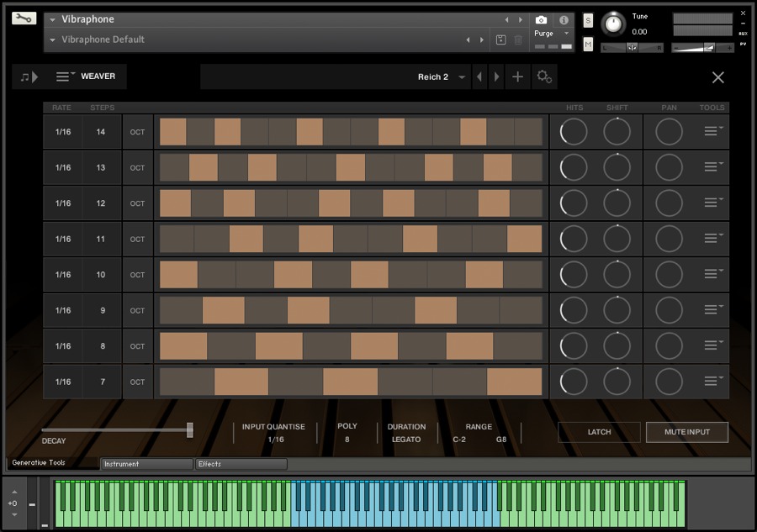Click the Decay slider handle

pyautogui.click(x=190, y=429)
